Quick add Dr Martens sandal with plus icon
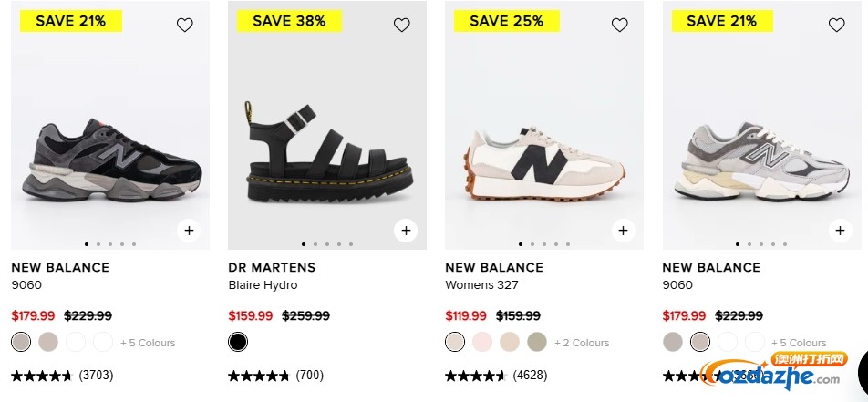868x402 pixels. (x=406, y=231)
